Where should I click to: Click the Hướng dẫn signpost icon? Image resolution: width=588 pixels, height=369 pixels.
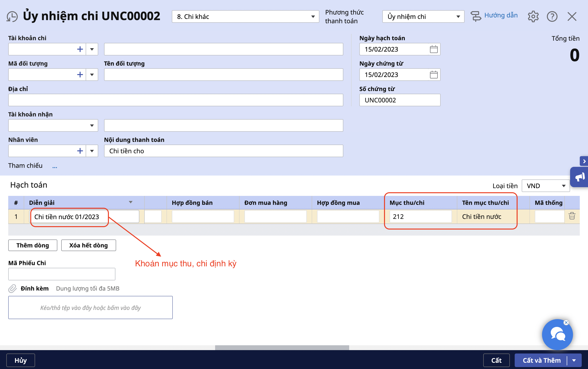click(x=476, y=17)
